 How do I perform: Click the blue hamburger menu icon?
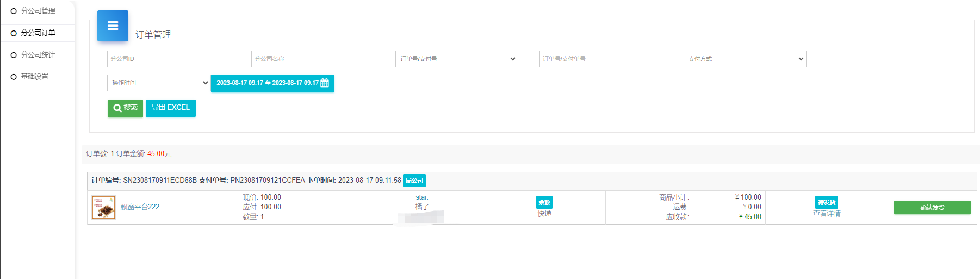pos(113,26)
